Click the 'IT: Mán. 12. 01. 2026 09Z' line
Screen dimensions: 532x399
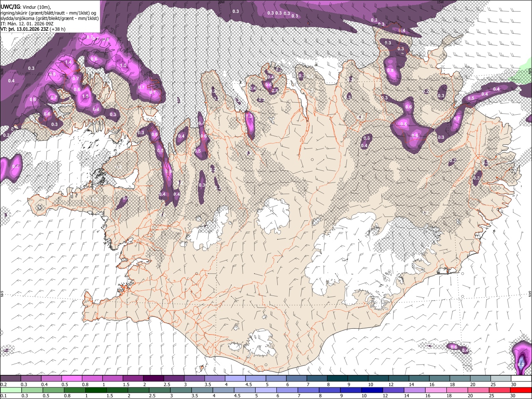click(27, 24)
